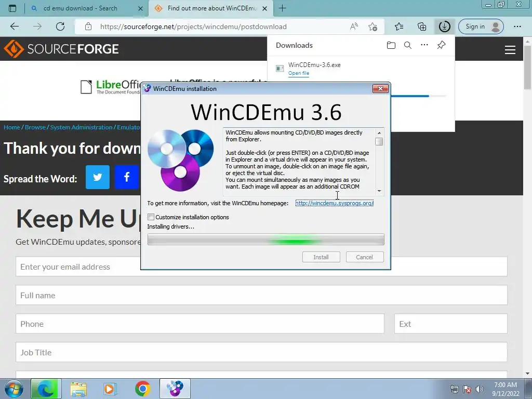Click the Install button
The image size is (532, 399).
[321, 257]
